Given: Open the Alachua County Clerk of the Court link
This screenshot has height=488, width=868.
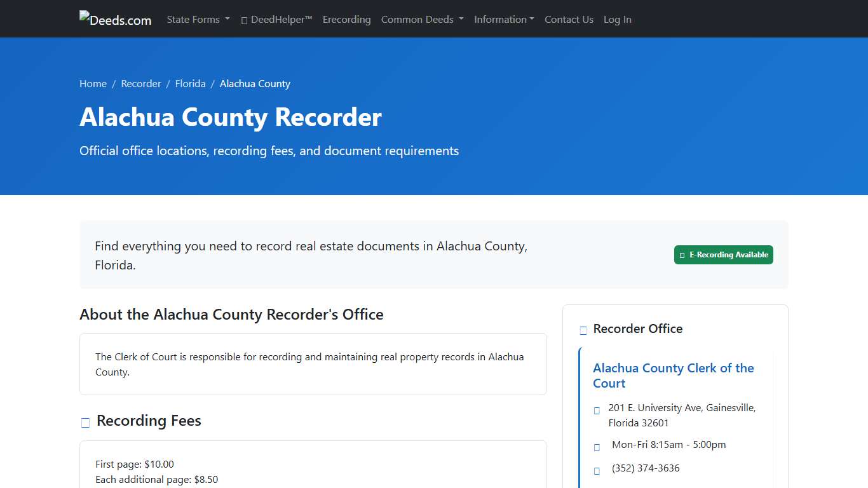Looking at the screenshot, I should 674,376.
